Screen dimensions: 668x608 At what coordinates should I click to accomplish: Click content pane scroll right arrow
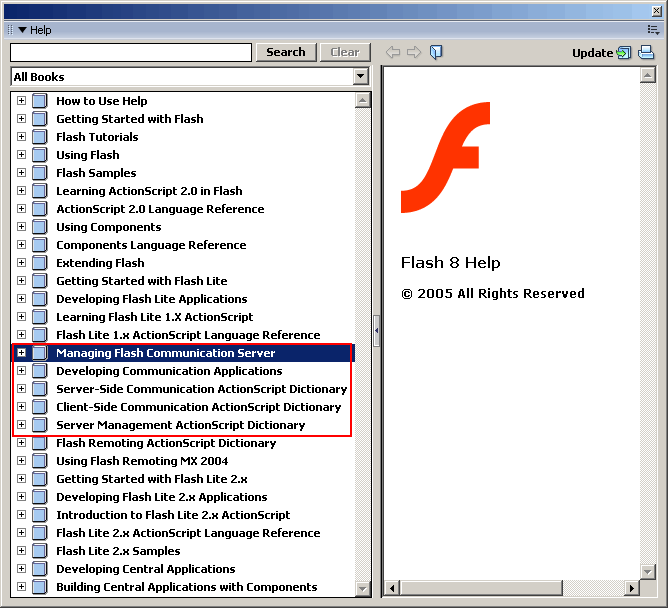(632, 588)
